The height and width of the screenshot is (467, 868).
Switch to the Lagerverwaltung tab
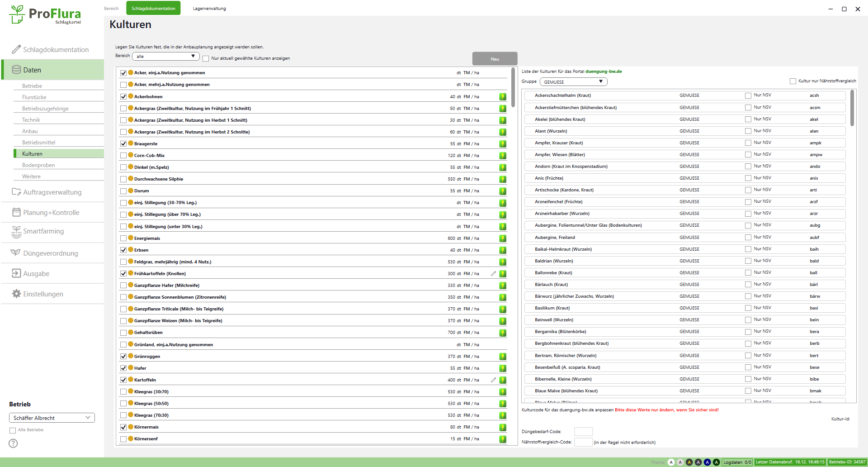[209, 9]
